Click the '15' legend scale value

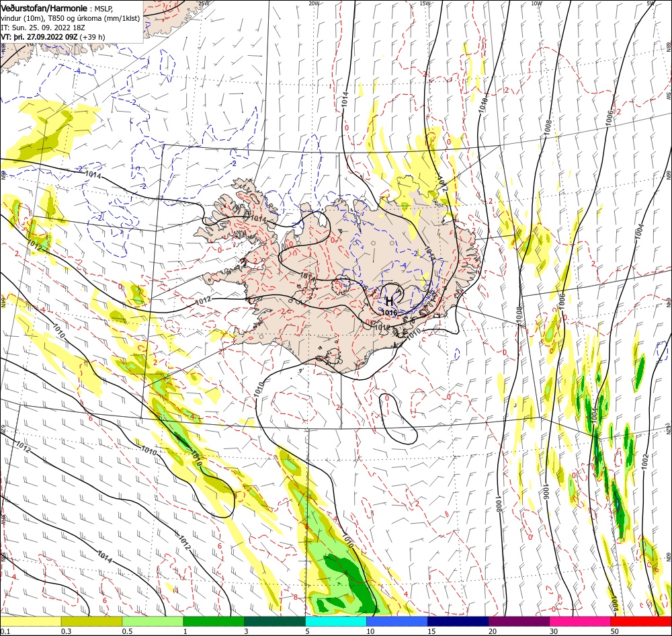pos(431,631)
